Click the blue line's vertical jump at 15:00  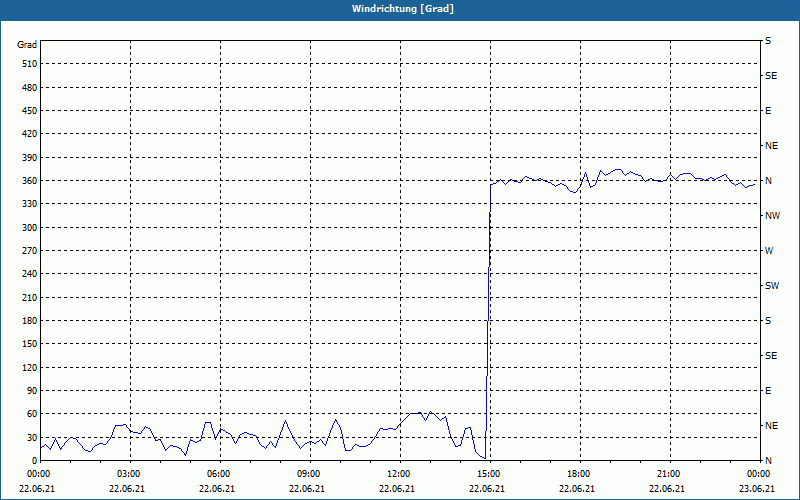pos(488,321)
